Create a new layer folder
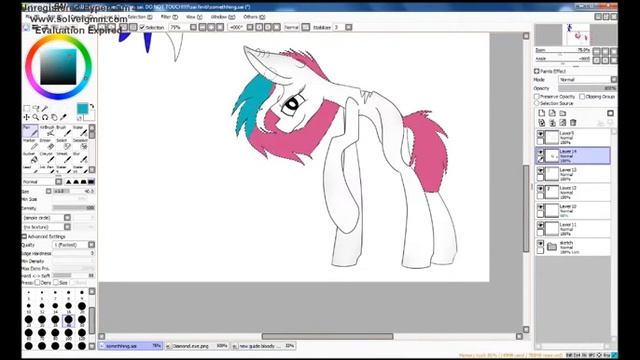The height and width of the screenshot is (360, 640). point(563,113)
